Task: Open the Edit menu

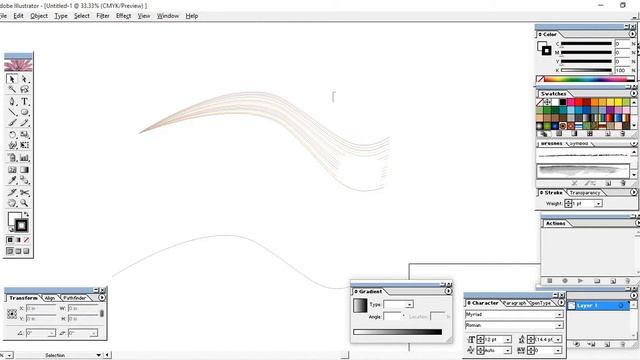Action: pyautogui.click(x=18, y=16)
